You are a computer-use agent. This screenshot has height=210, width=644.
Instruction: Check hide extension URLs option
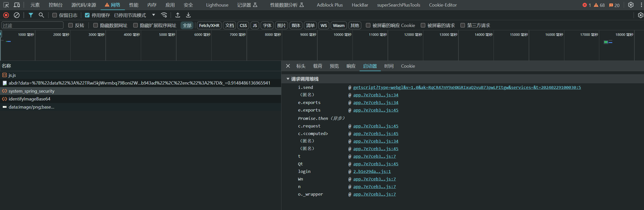[136, 25]
